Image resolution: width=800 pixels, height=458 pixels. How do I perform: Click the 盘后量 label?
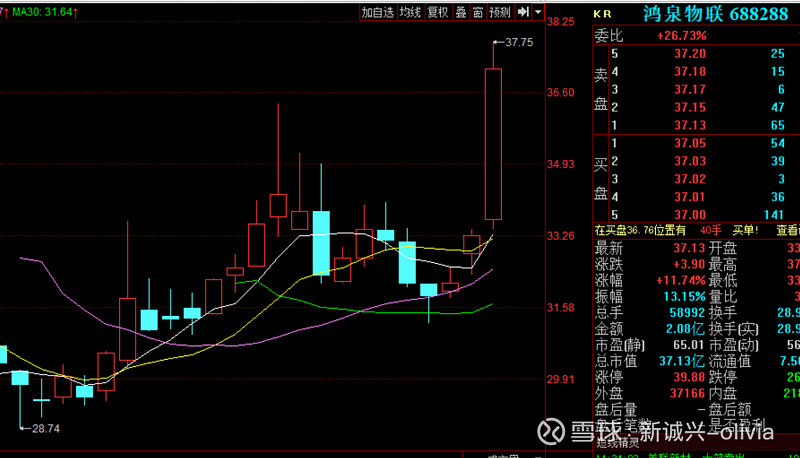click(616, 410)
